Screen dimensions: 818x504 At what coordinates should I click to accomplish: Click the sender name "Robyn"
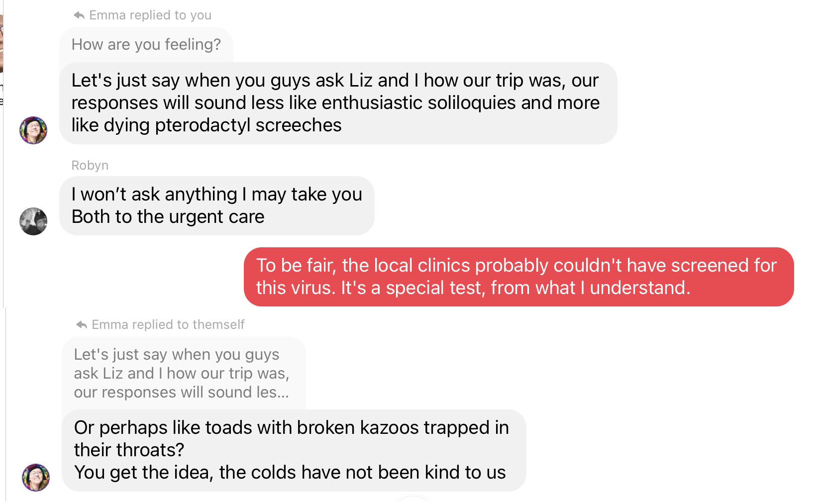point(90,165)
